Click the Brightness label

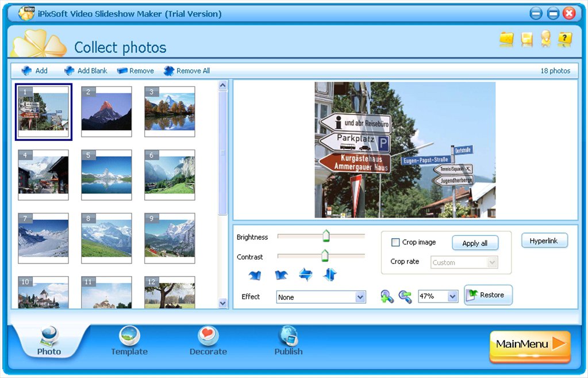pos(252,237)
